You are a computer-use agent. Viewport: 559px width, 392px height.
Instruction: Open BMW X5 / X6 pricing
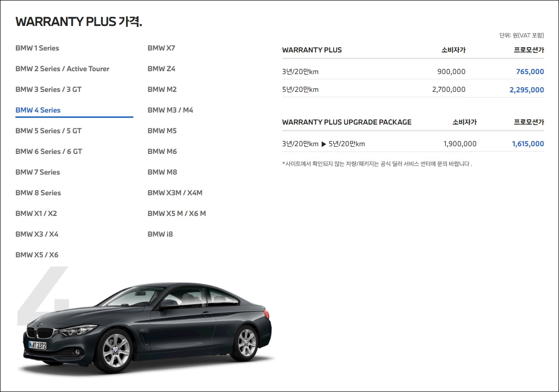click(37, 254)
